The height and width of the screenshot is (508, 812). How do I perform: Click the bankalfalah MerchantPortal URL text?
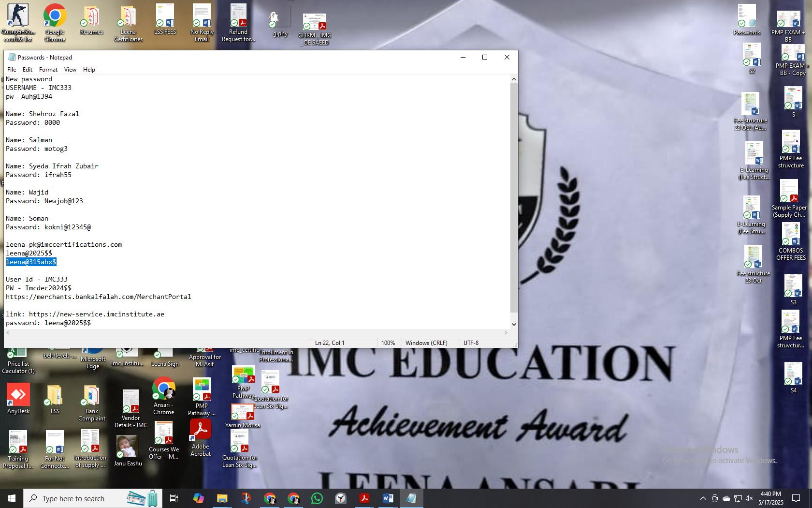(99, 297)
